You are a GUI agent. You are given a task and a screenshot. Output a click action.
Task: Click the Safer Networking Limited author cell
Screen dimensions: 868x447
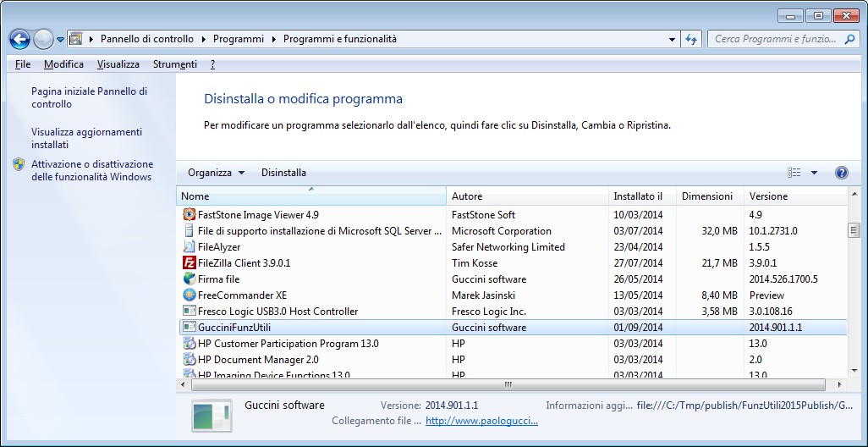pyautogui.click(x=508, y=246)
